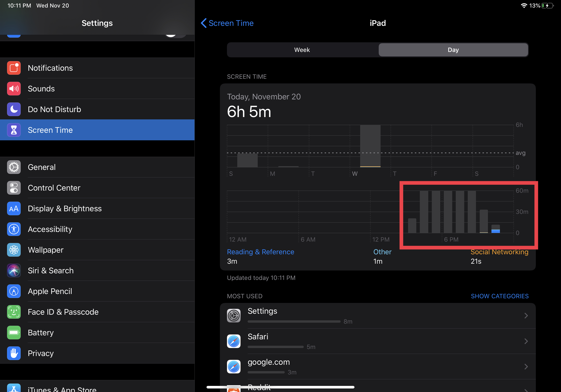Tap the Do Not Disturb moon icon
Image resolution: width=561 pixels, height=392 pixels.
[x=14, y=109]
